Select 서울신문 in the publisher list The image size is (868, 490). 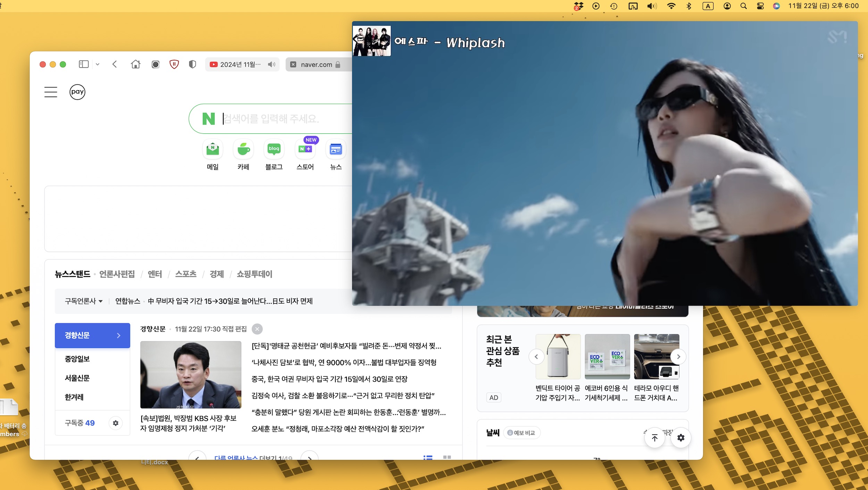point(77,378)
